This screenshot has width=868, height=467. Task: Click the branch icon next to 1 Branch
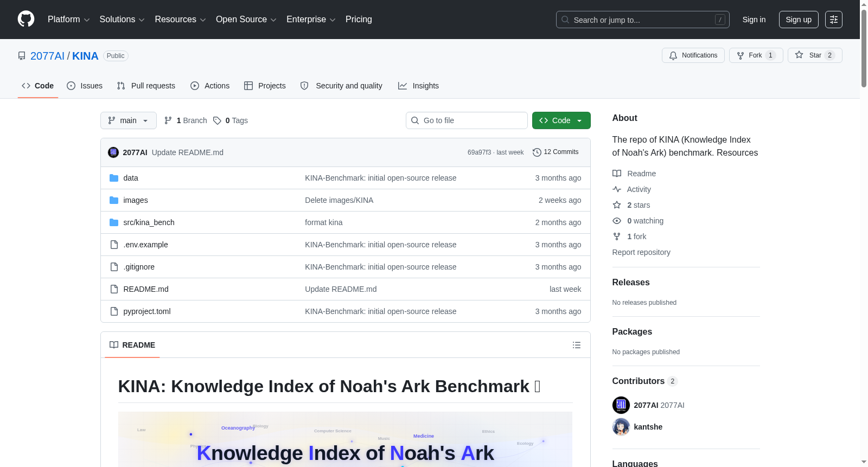tap(168, 120)
